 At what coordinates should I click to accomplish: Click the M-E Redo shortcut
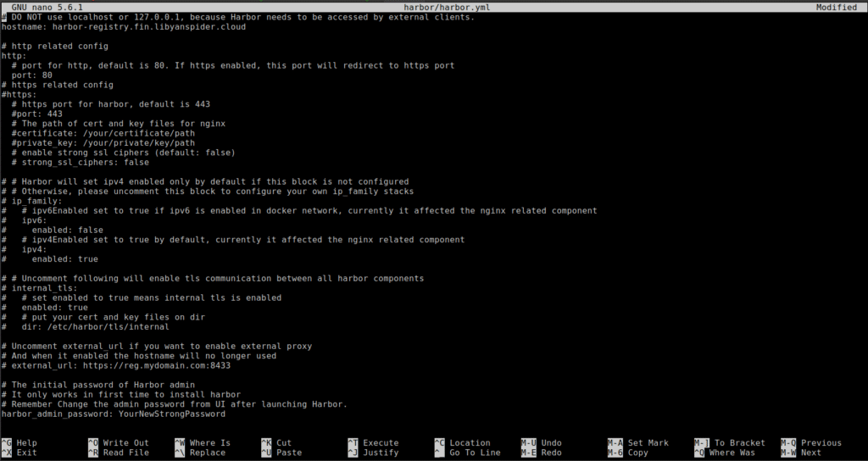click(542, 453)
